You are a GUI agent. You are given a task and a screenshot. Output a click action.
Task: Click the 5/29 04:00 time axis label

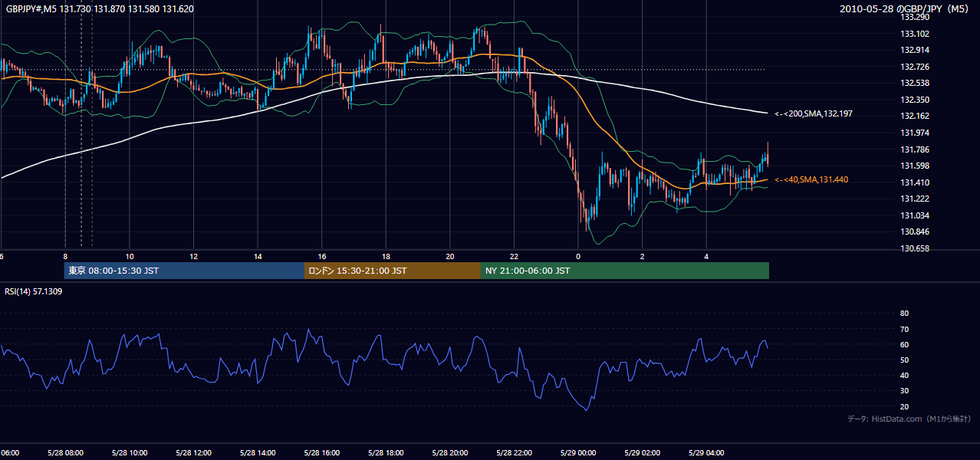click(x=705, y=452)
